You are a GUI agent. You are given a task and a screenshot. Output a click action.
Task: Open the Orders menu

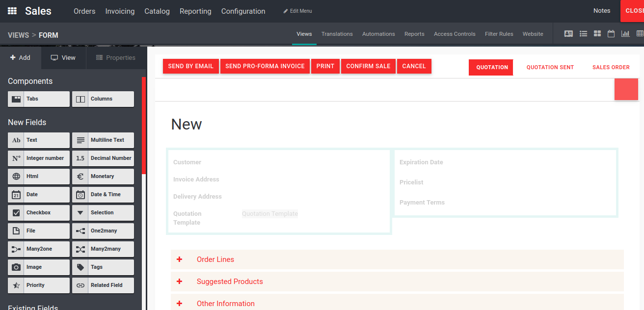[x=84, y=11]
